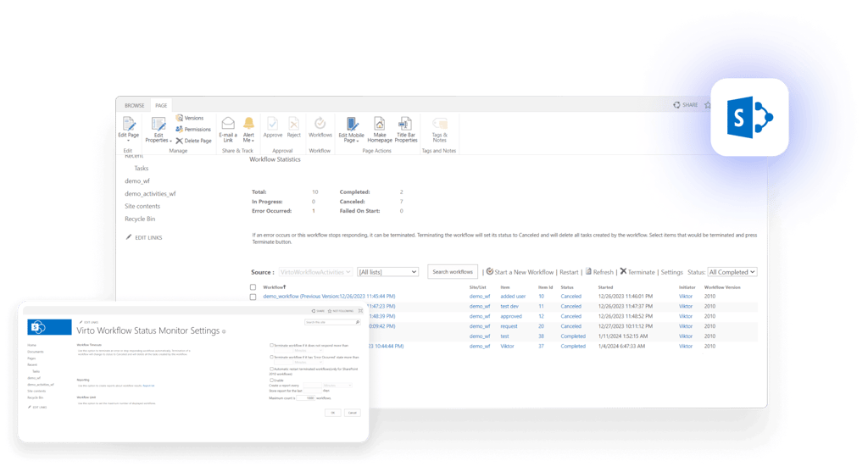Click the Edit Mobile Page icon
This screenshot has height=472, width=868.
352,124
